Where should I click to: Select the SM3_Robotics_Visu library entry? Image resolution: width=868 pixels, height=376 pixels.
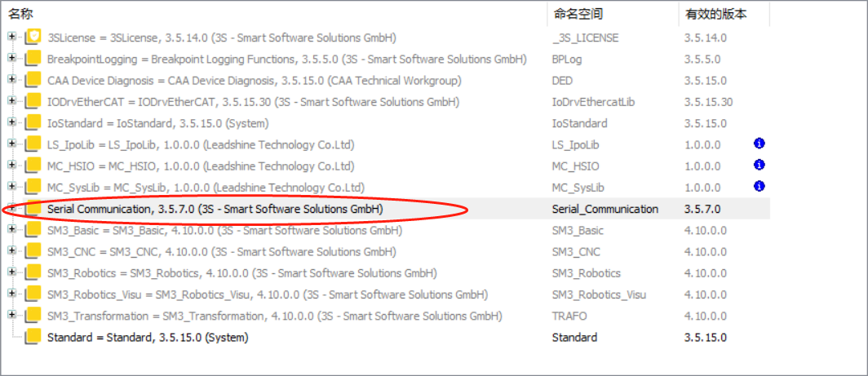coord(268,294)
